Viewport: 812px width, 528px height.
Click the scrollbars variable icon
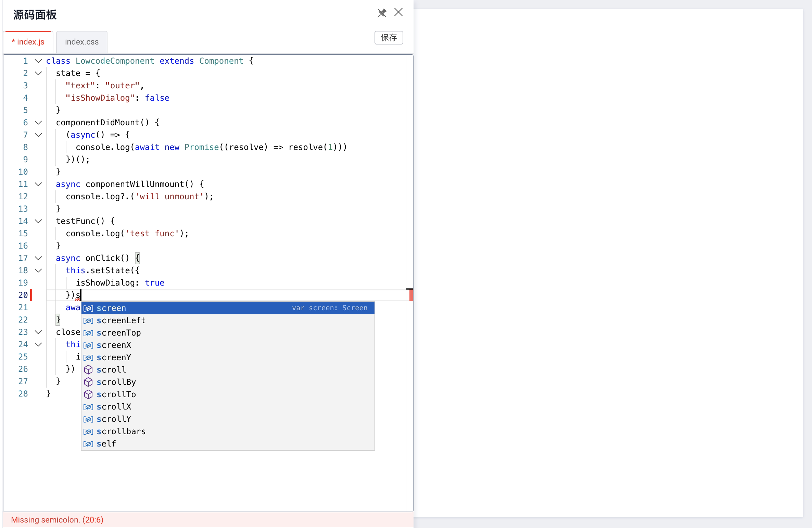click(88, 431)
